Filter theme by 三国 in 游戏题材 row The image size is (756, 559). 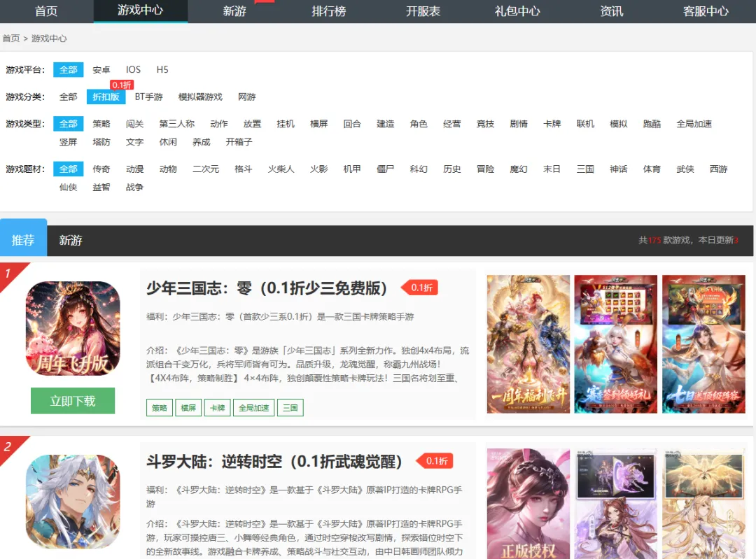click(x=585, y=169)
